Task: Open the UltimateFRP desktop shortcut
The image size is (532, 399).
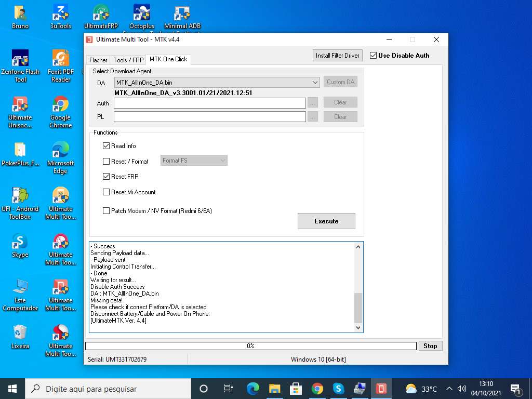Action: click(101, 17)
